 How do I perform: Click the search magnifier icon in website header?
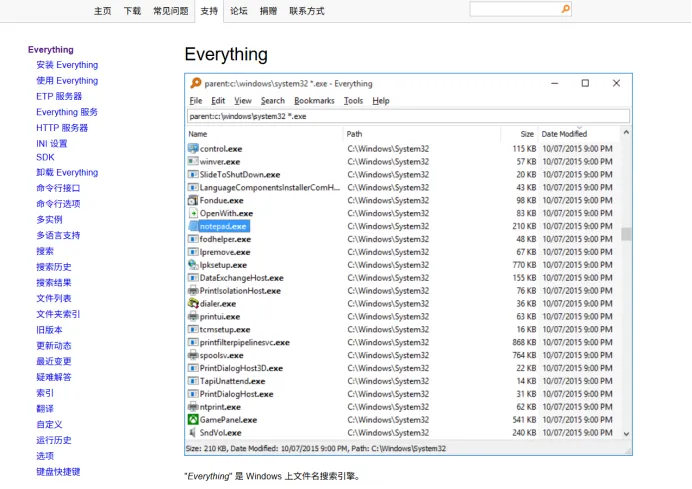pyautogui.click(x=565, y=9)
